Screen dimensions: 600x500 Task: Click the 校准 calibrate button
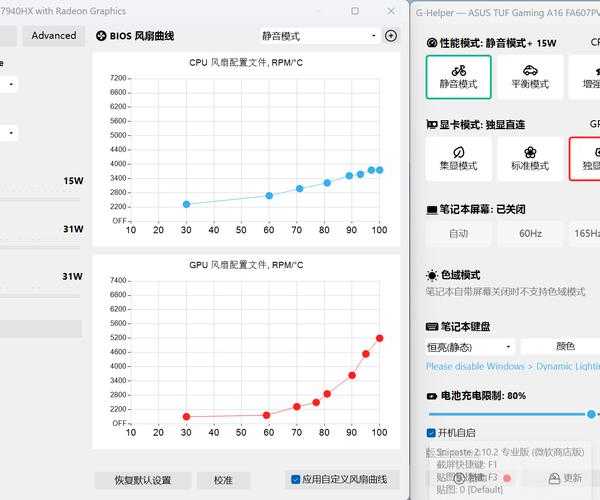(223, 480)
